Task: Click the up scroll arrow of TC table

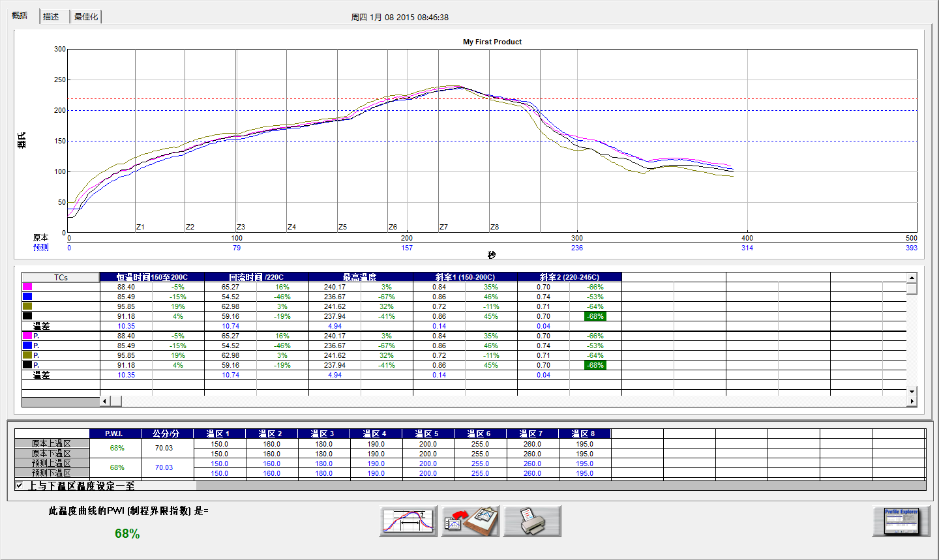Action: pyautogui.click(x=912, y=278)
